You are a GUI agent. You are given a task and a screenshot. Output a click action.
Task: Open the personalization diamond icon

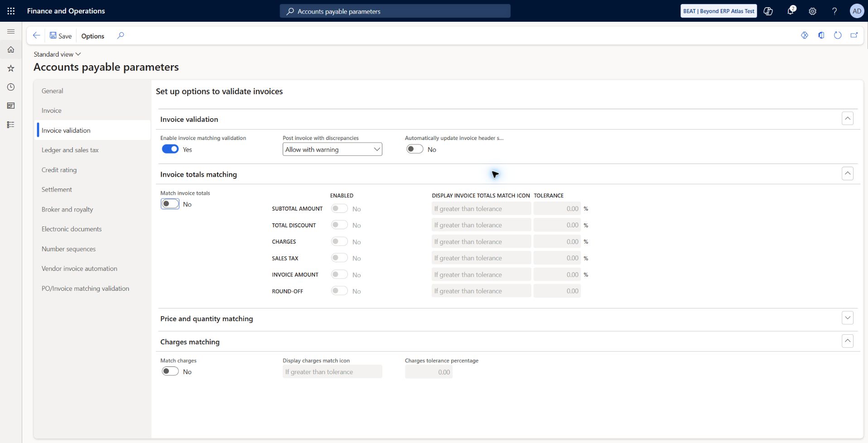(805, 35)
